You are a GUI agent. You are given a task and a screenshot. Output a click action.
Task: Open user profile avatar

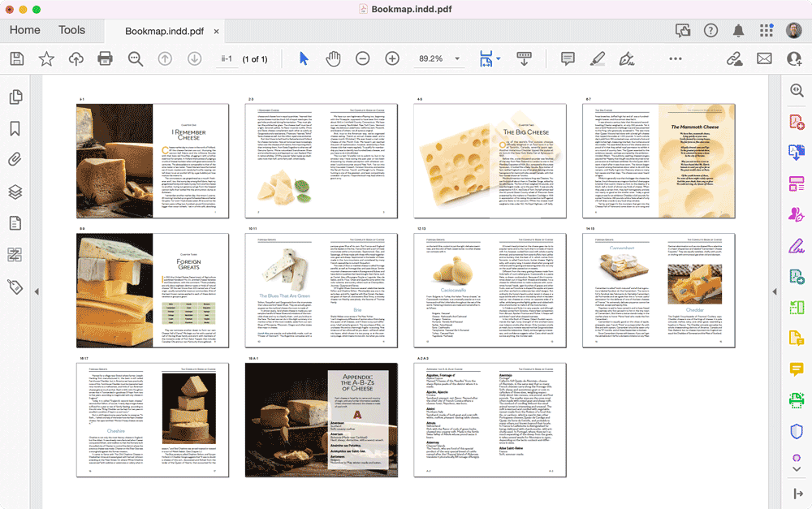[794, 31]
